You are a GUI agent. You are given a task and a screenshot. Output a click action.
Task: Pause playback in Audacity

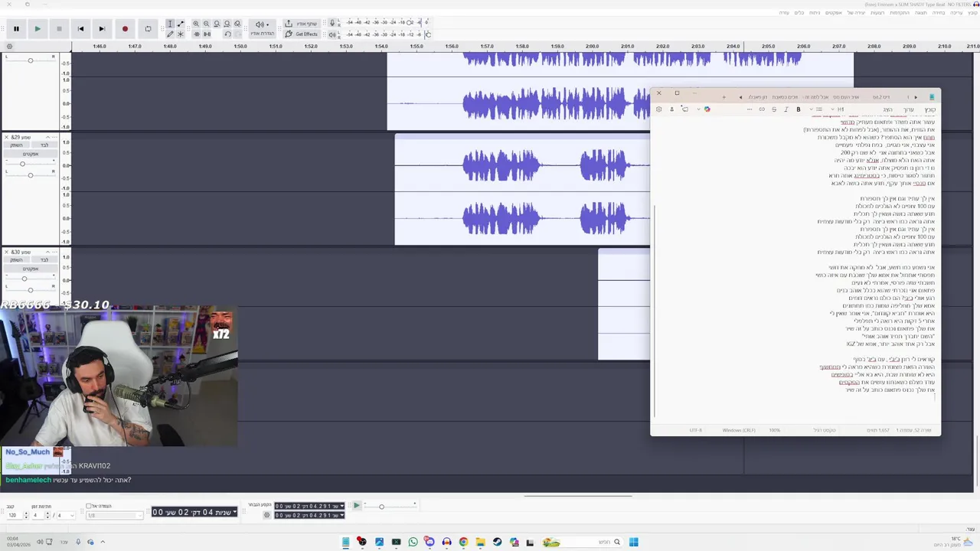pyautogui.click(x=16, y=29)
